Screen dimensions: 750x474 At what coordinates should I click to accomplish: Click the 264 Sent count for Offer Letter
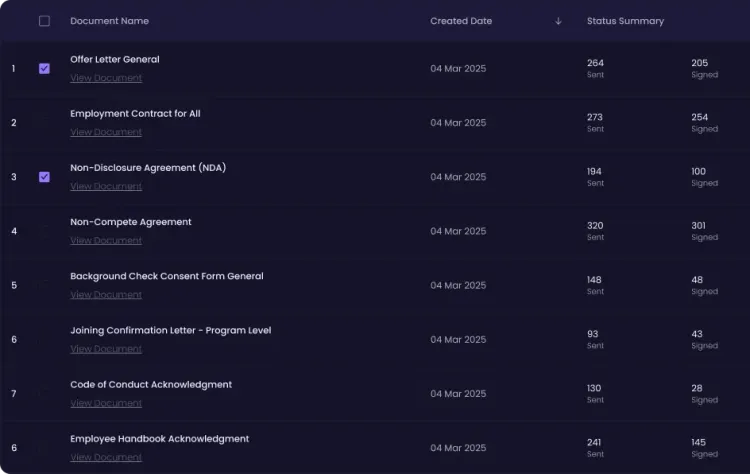click(x=596, y=68)
